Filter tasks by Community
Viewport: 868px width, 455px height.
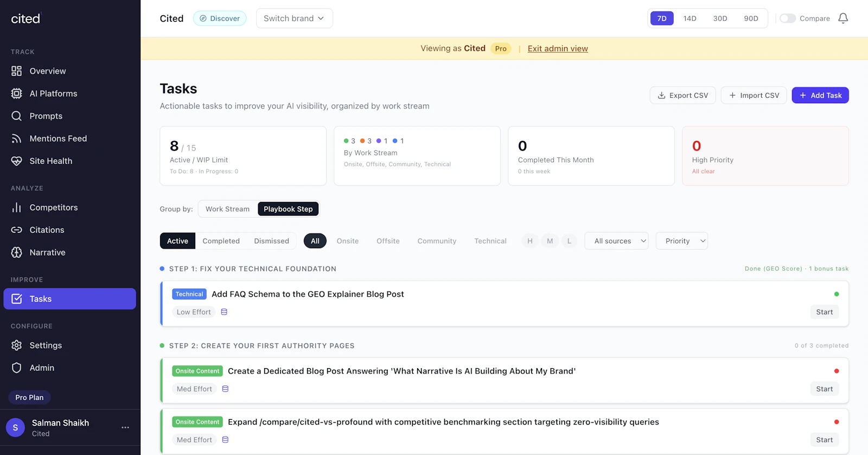click(437, 241)
